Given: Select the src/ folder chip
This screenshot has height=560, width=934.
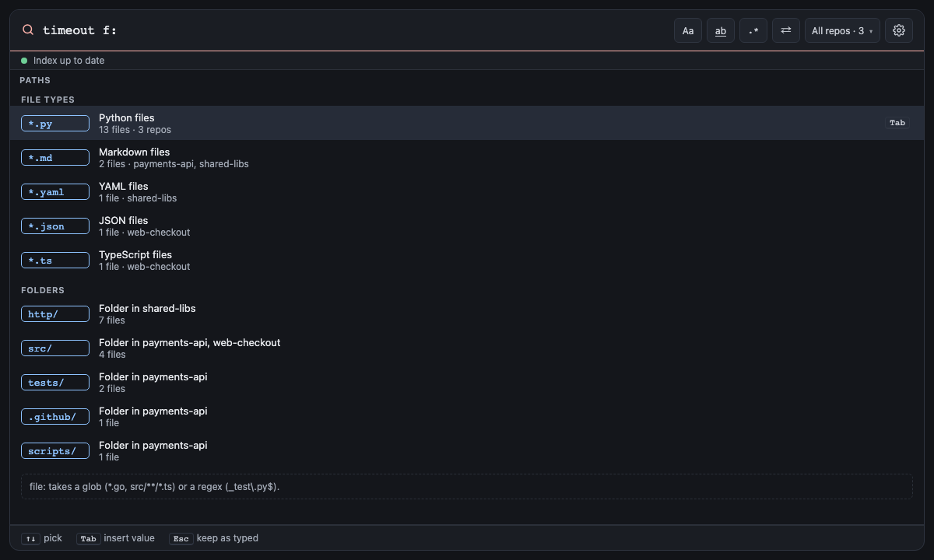Looking at the screenshot, I should coord(55,348).
